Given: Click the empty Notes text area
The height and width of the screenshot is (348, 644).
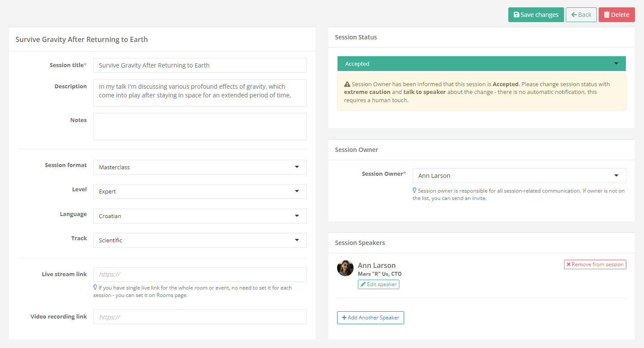Looking at the screenshot, I should pyautogui.click(x=200, y=127).
